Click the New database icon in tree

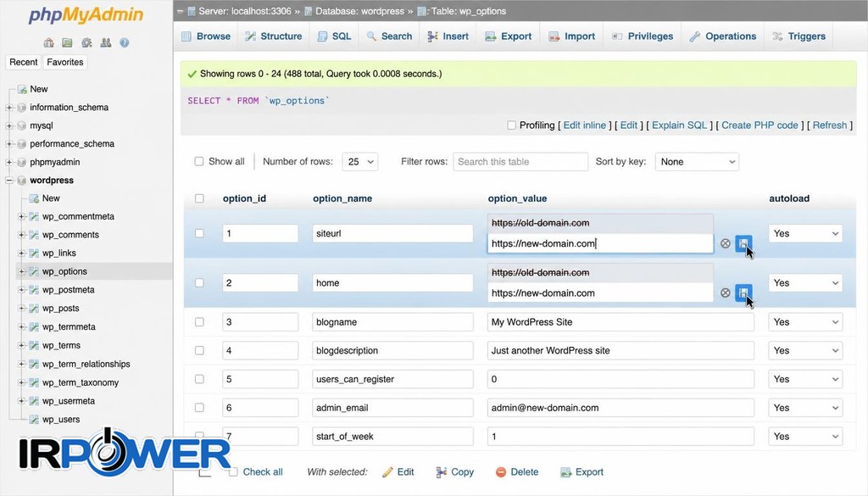click(x=22, y=89)
